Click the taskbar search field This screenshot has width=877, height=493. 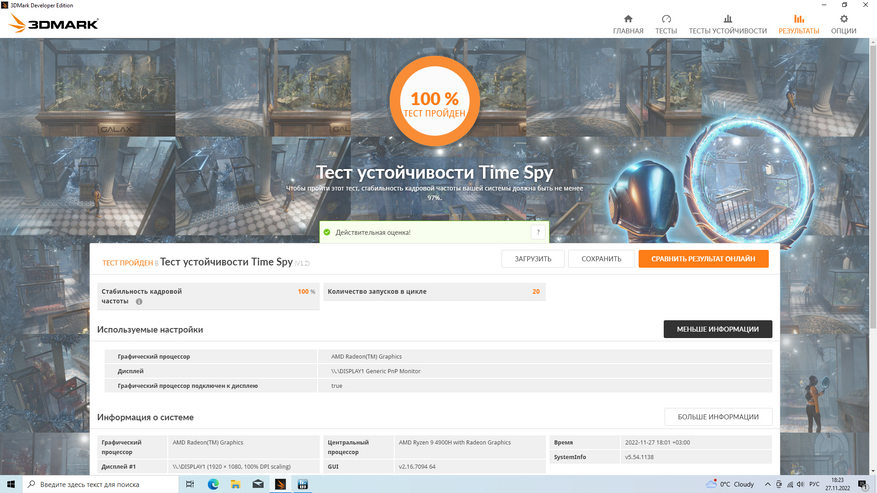tap(101, 484)
